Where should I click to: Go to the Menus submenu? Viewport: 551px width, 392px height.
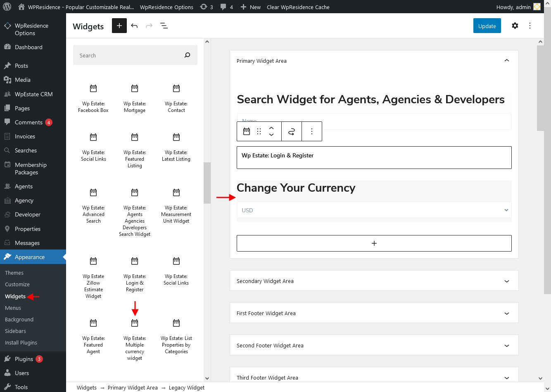13,308
